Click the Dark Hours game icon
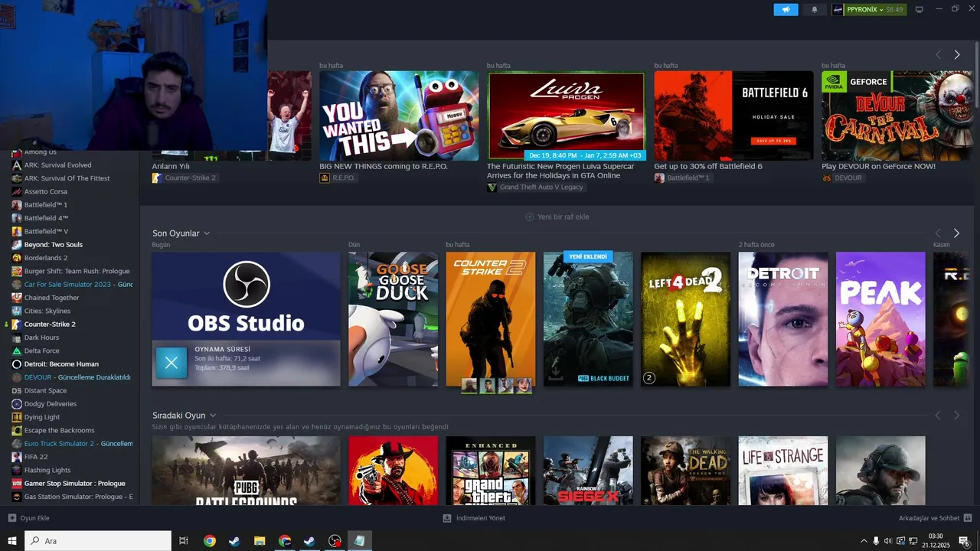 tap(17, 337)
